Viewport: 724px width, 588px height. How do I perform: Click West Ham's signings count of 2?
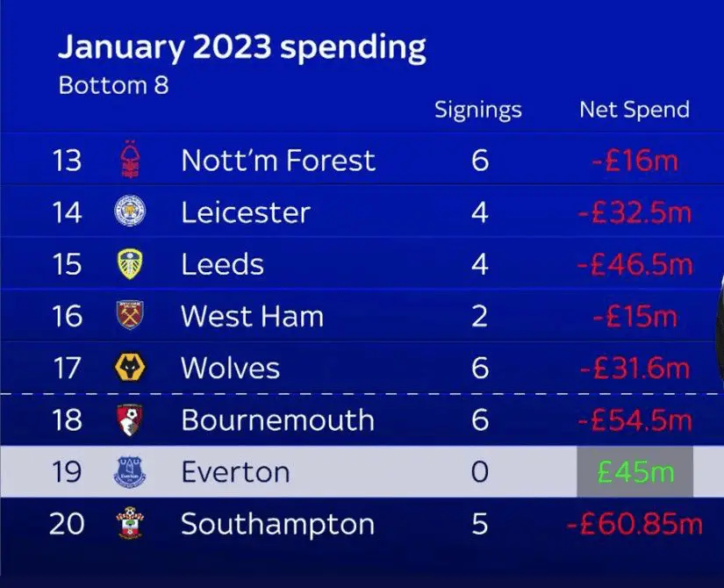point(479,316)
